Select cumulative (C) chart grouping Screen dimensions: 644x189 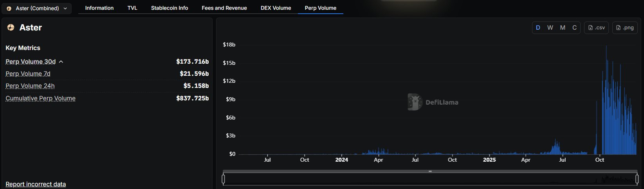point(574,28)
